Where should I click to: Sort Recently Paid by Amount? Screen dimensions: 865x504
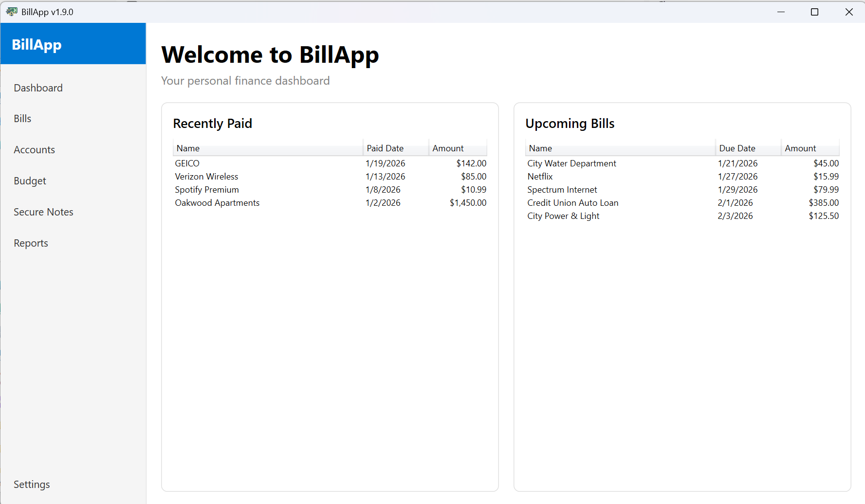click(448, 148)
